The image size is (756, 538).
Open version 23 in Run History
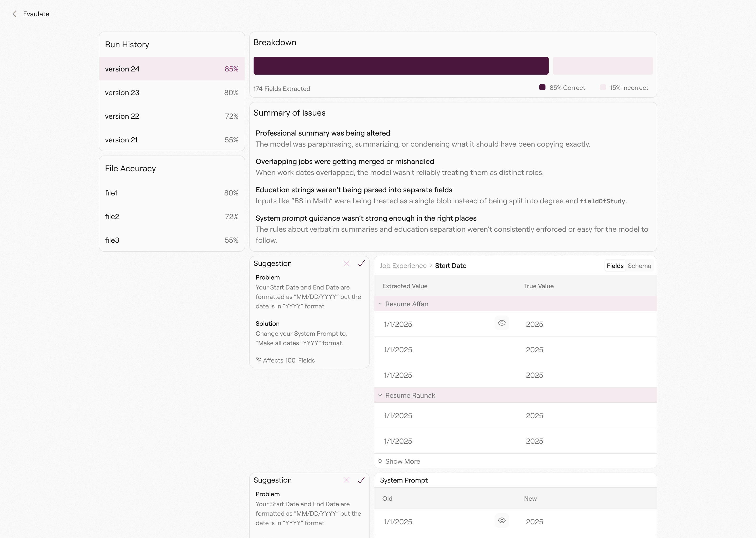pyautogui.click(x=172, y=93)
